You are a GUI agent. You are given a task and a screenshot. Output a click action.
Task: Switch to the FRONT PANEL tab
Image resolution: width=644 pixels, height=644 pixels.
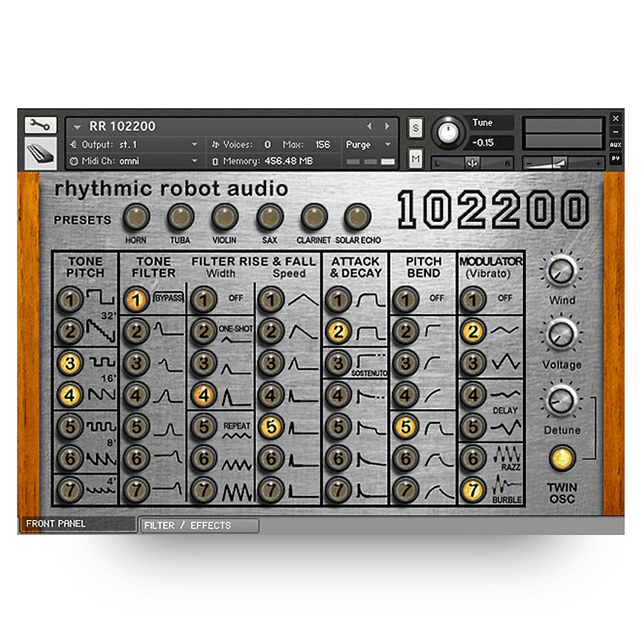pos(78,524)
